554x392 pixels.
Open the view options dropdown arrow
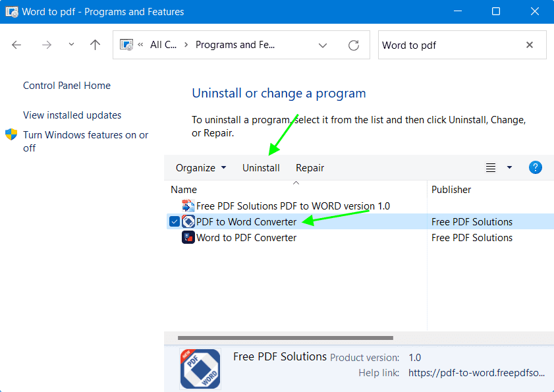coord(509,167)
